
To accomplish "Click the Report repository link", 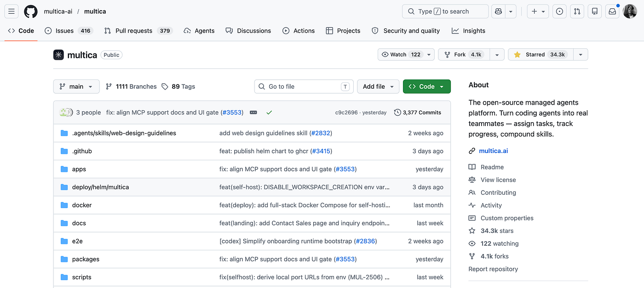I will 493,269.
